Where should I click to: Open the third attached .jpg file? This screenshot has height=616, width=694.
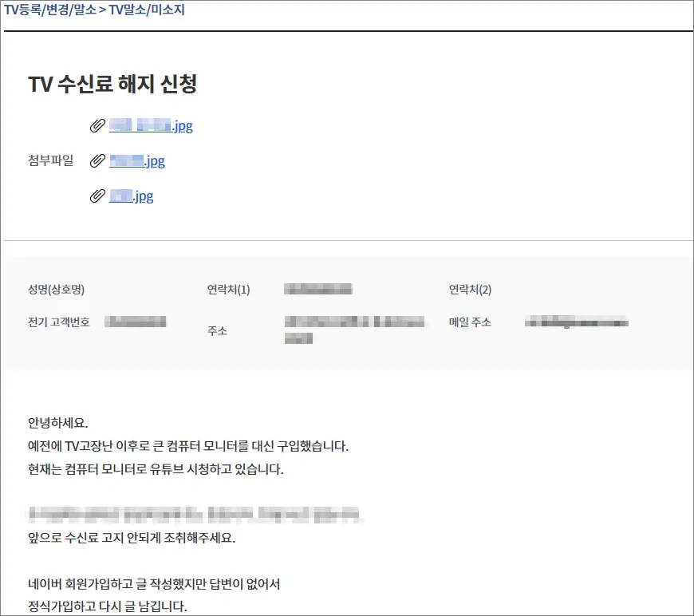tap(132, 195)
